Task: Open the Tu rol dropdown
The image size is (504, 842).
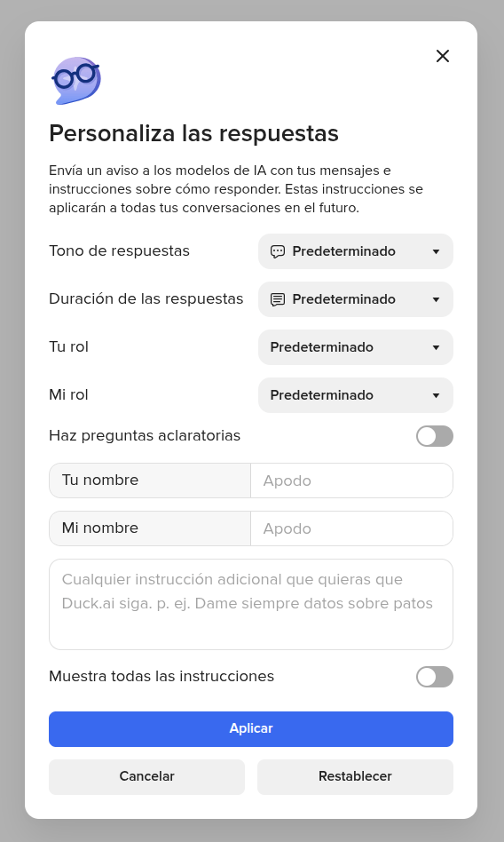Action: (x=355, y=347)
